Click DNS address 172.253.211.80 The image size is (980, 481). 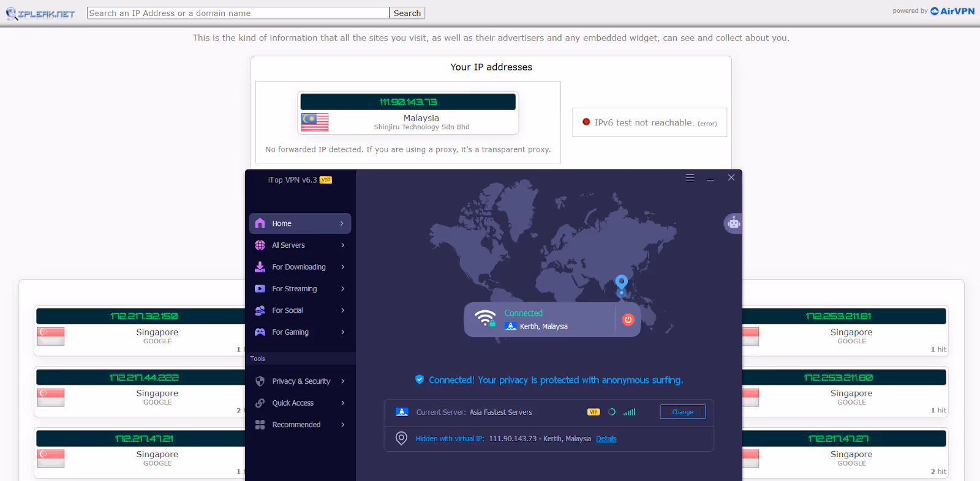(x=839, y=378)
